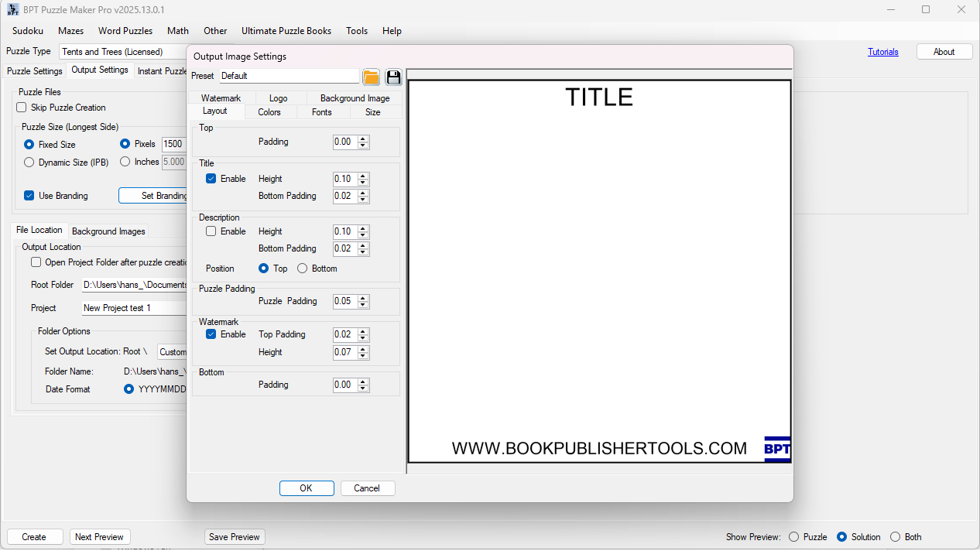Open preset using the folder icon
The height and width of the screenshot is (551, 980).
[372, 77]
